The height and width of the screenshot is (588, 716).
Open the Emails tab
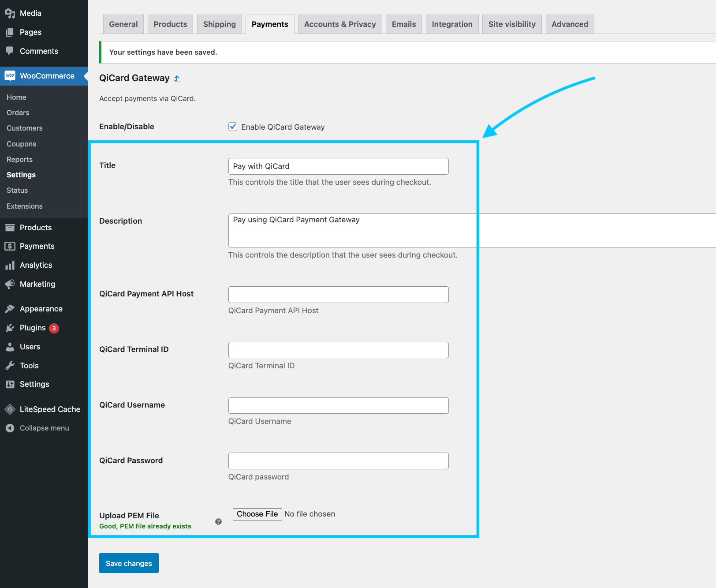pyautogui.click(x=404, y=24)
